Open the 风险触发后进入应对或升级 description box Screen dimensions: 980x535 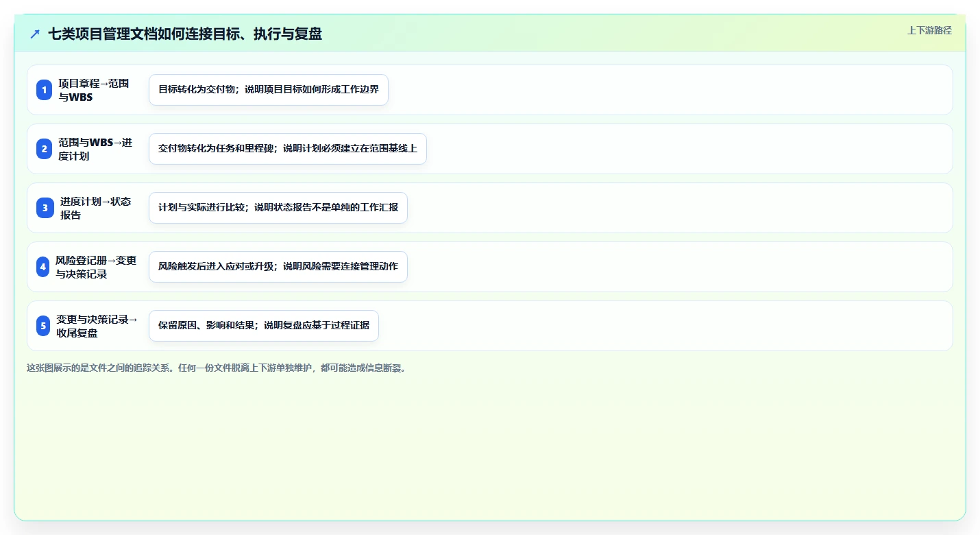click(x=278, y=267)
